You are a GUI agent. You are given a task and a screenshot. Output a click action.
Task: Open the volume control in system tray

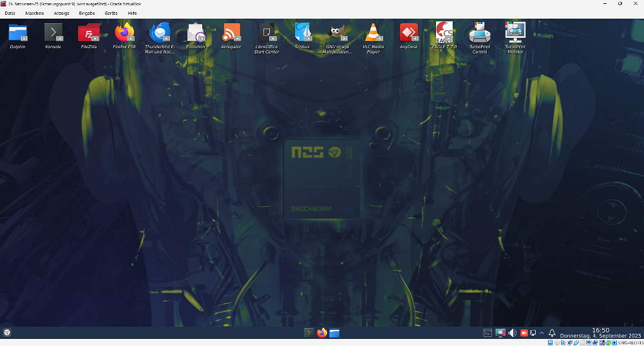point(513,332)
